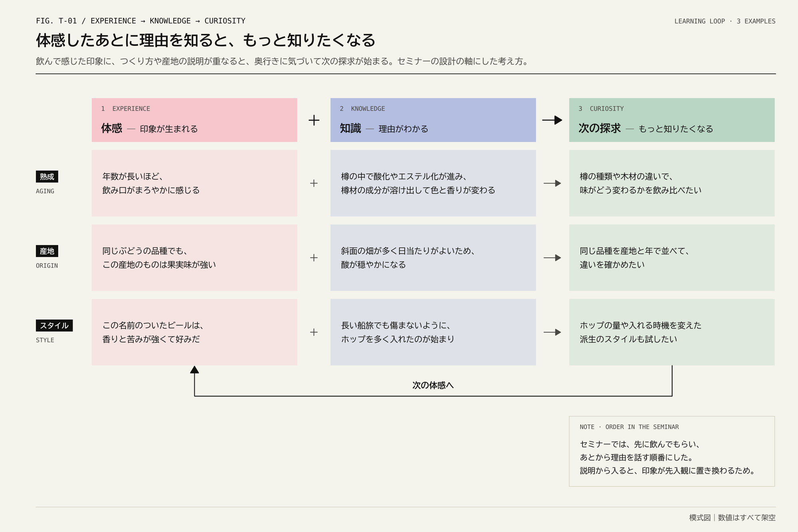Click the subtitle starting 飲んで感じた印象に
Image resolution: width=798 pixels, height=532 pixels.
[282, 61]
